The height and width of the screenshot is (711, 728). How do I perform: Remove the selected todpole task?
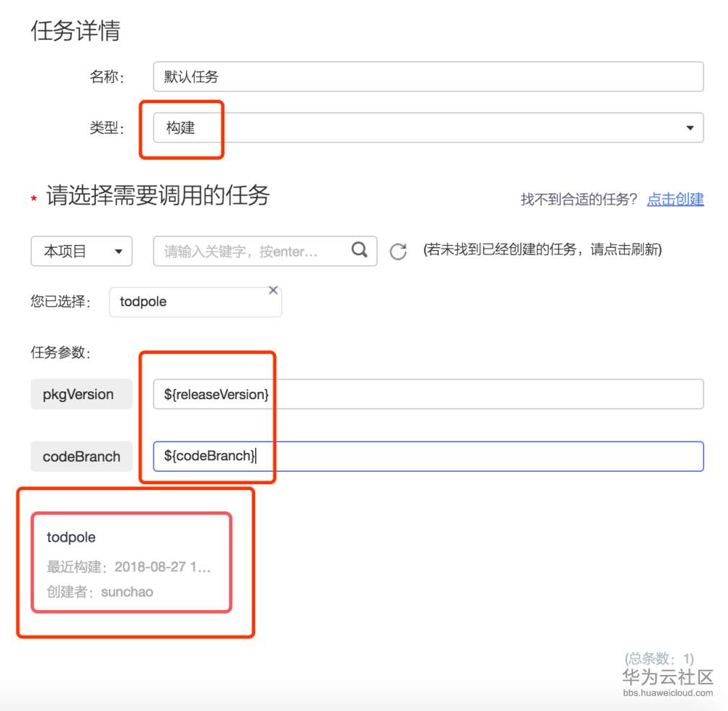click(x=273, y=290)
